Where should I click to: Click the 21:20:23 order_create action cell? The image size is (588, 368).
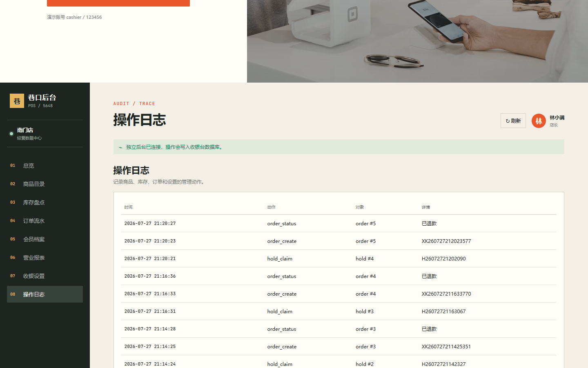[282, 241]
